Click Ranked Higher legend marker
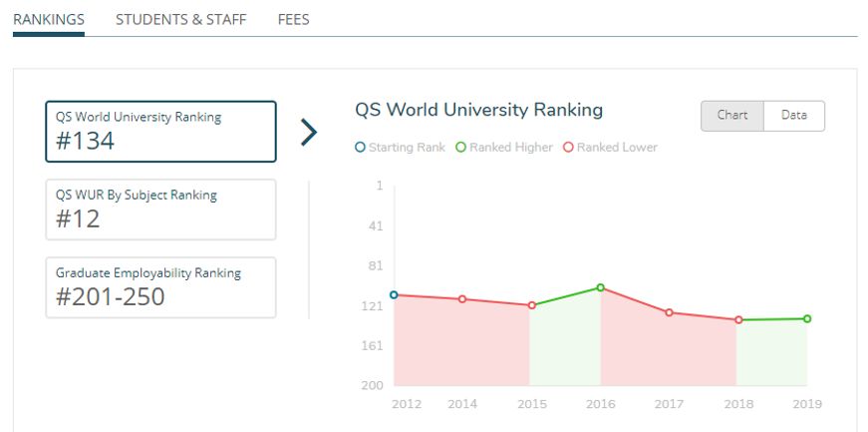868x432 pixels. coord(460,148)
